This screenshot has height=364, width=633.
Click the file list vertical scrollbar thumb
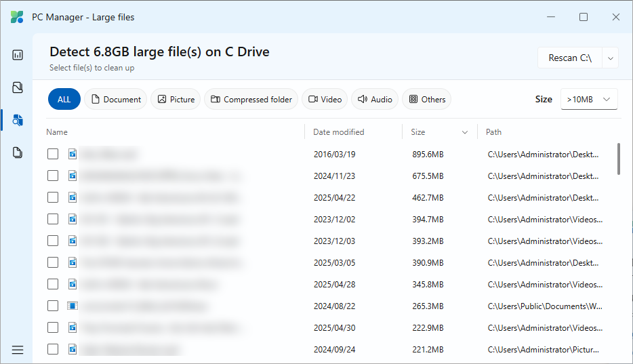(619, 159)
